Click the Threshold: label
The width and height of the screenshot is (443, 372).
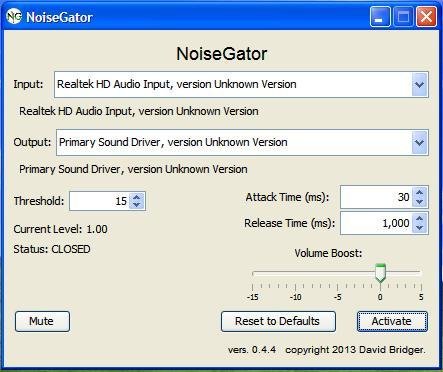point(39,201)
